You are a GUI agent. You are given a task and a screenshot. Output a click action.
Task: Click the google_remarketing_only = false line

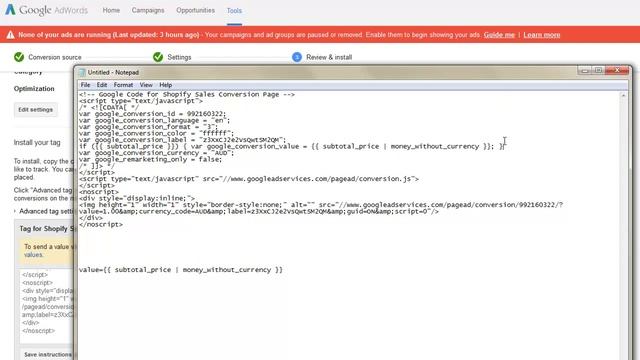[150, 160]
